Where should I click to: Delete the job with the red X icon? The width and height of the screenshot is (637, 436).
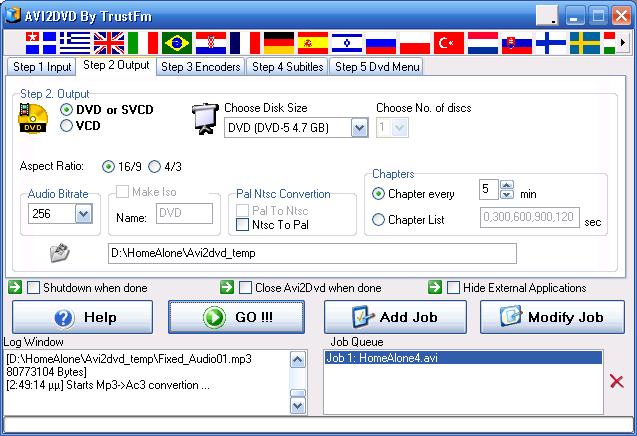pyautogui.click(x=617, y=381)
